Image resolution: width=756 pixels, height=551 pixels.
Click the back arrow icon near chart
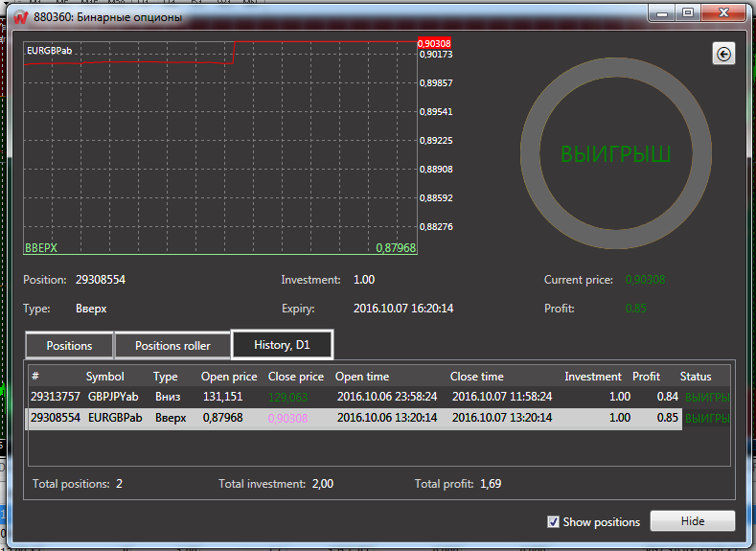(x=723, y=55)
